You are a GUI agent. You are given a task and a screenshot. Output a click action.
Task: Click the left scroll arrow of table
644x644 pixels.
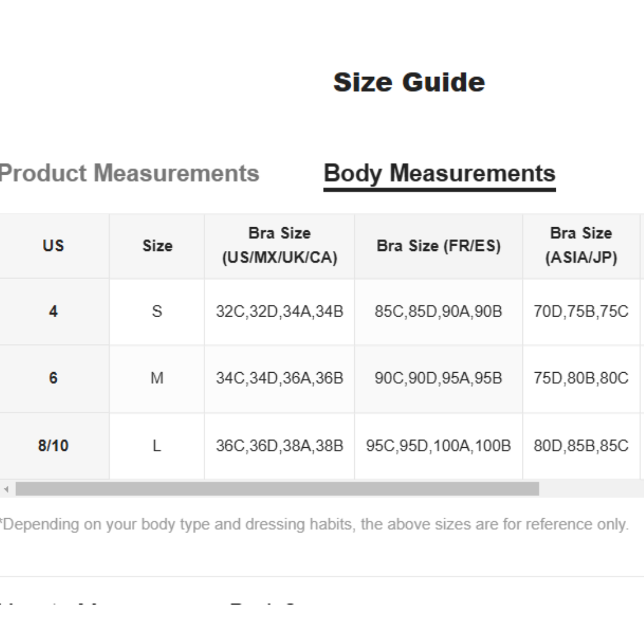click(x=7, y=490)
